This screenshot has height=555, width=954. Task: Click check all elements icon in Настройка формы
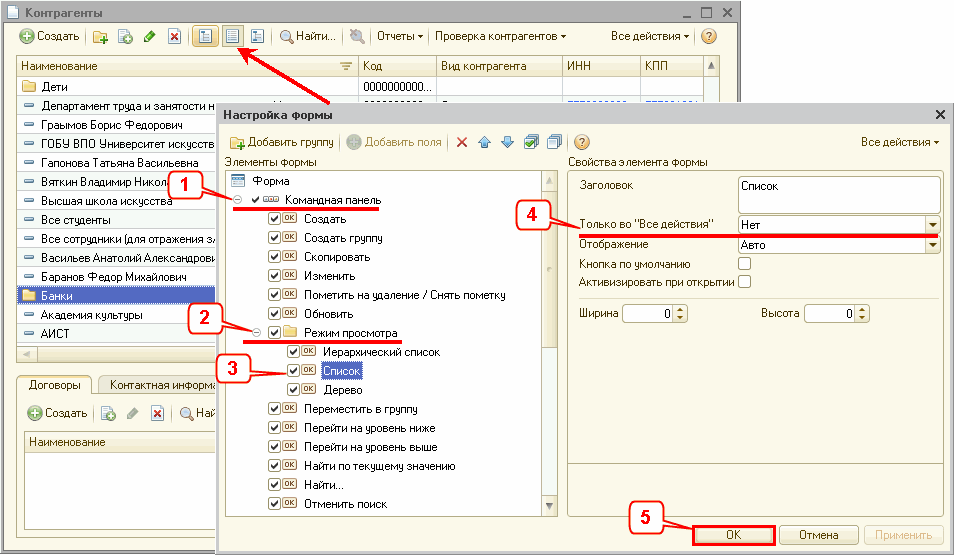(x=531, y=142)
